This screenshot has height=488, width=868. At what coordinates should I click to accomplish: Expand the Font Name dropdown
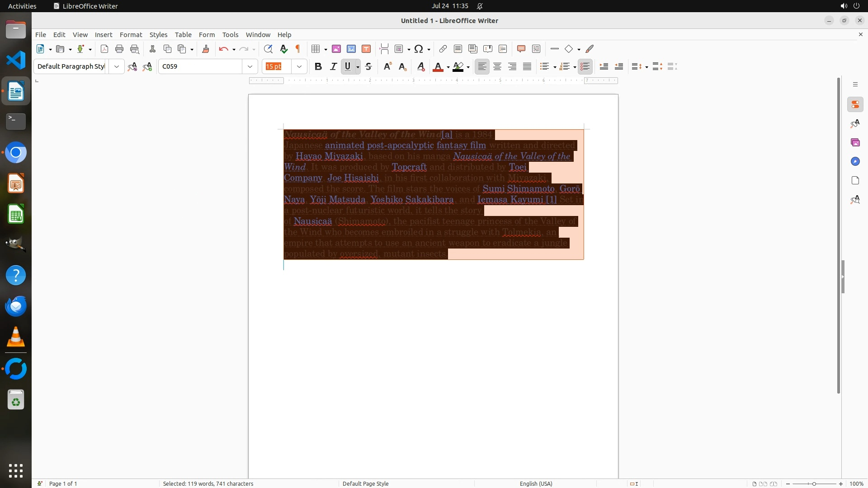[x=250, y=66]
